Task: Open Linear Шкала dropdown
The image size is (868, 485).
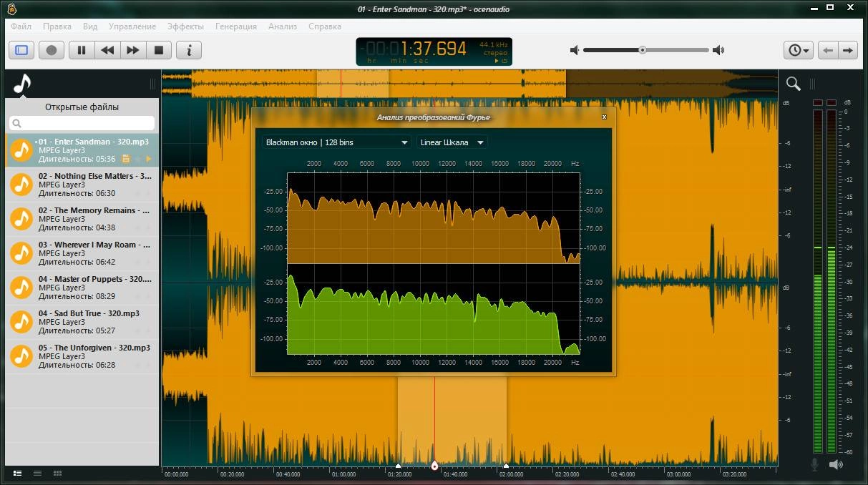Action: 452,142
